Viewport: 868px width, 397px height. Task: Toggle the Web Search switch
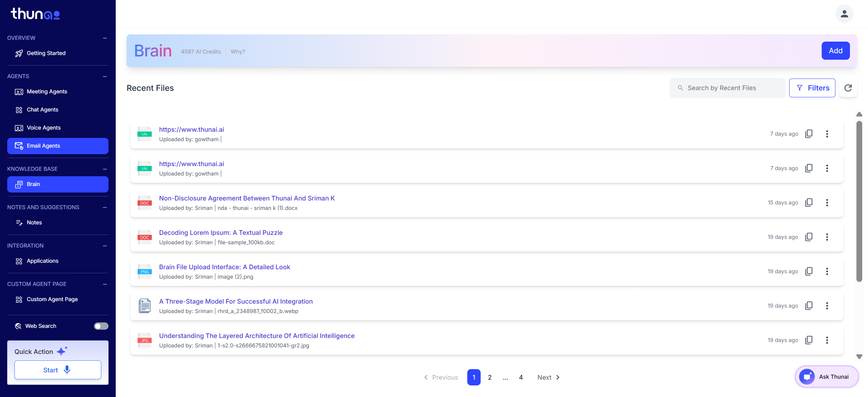101,326
